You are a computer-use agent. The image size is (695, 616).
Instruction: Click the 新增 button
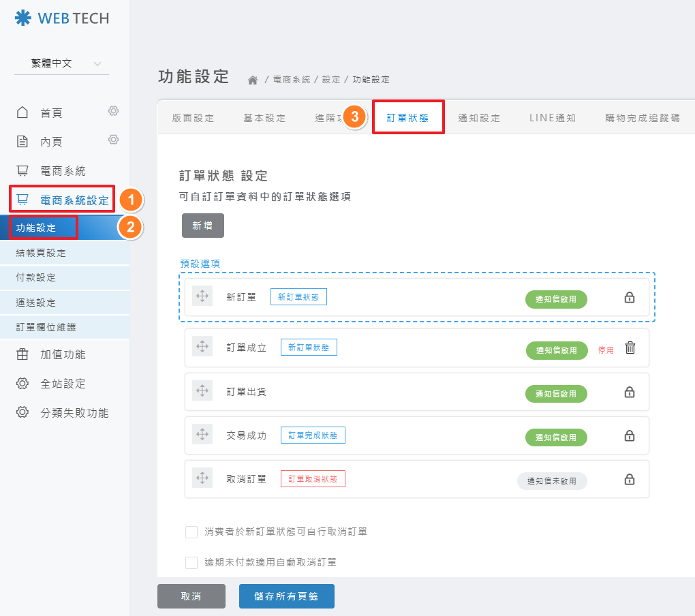tap(202, 226)
